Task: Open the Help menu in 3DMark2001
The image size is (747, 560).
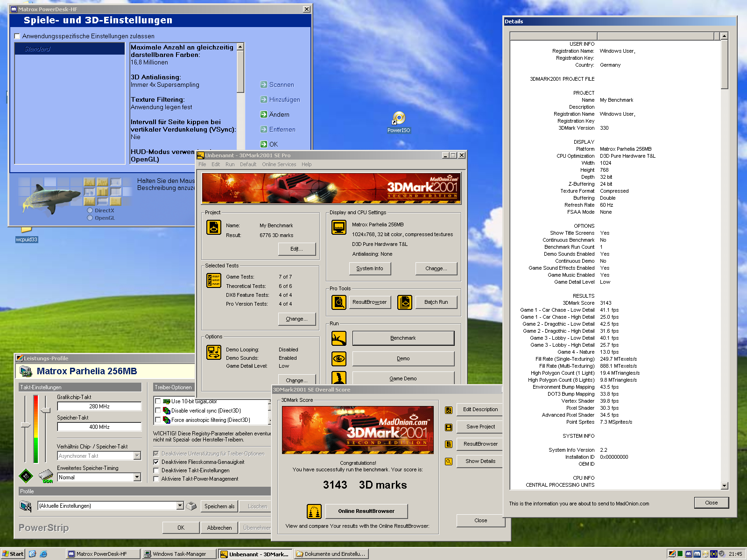Action: pos(306,164)
